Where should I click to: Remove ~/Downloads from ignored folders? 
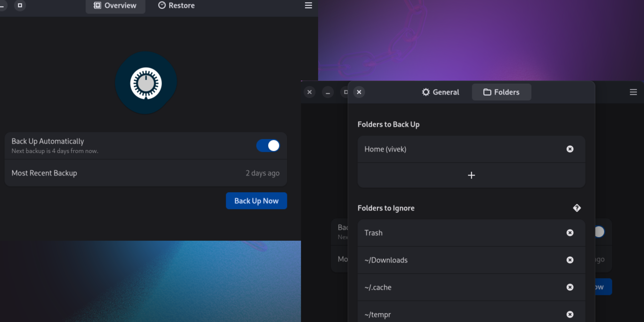[x=570, y=260]
